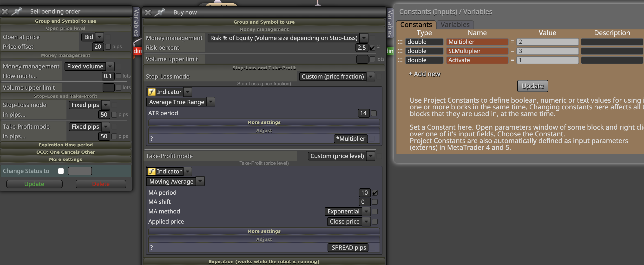Open the Close price dropdown

pyautogui.click(x=366, y=221)
